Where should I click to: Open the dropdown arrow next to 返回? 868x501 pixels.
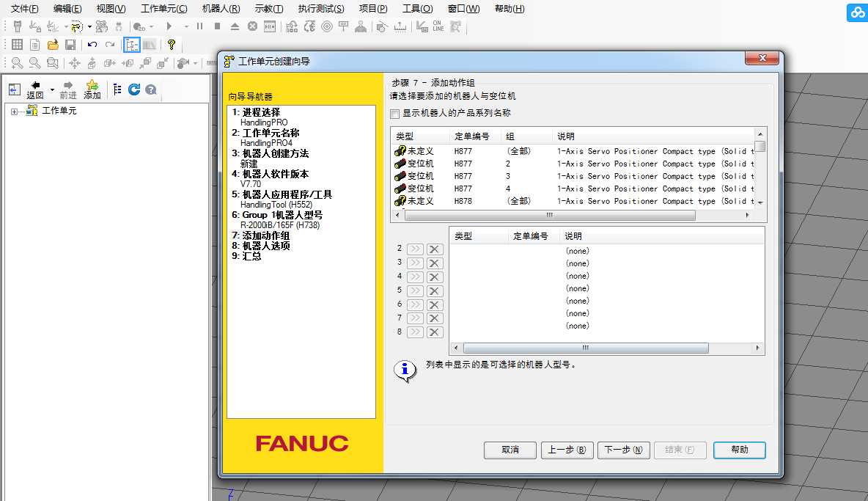click(52, 89)
